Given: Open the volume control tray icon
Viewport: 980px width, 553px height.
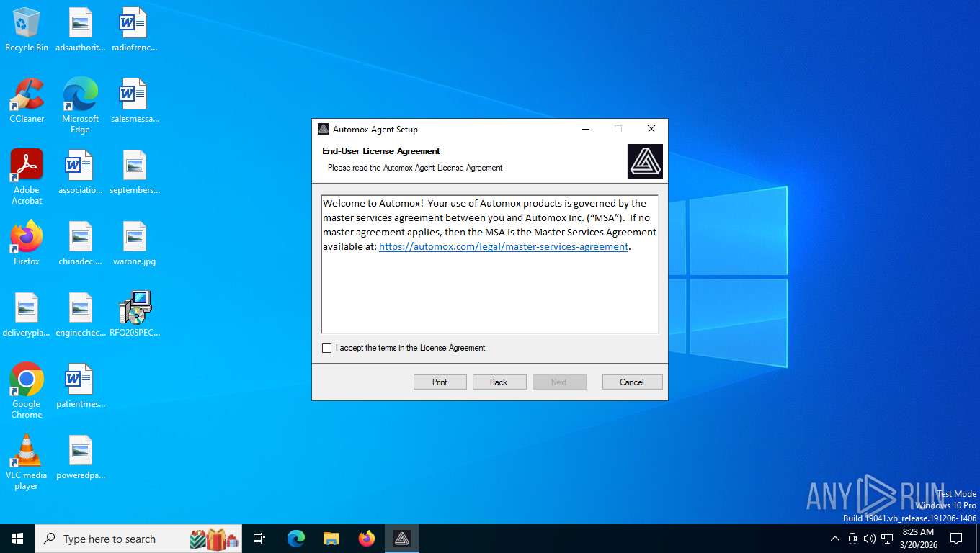Looking at the screenshot, I should (869, 539).
